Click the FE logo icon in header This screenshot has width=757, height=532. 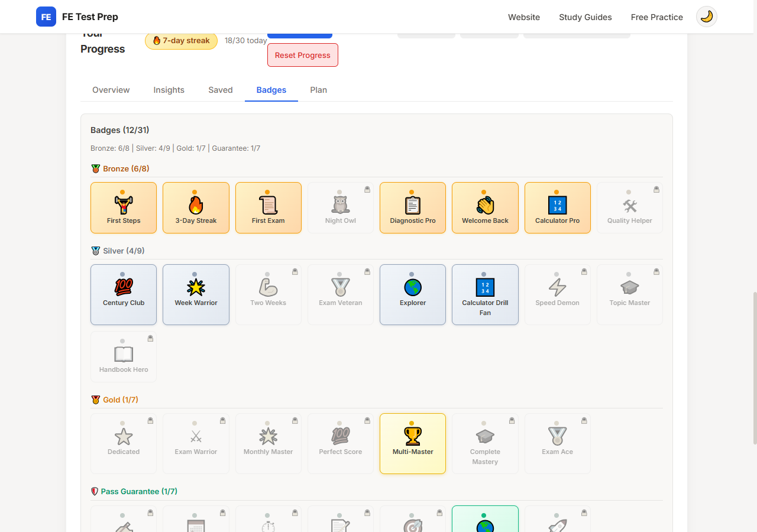46,17
